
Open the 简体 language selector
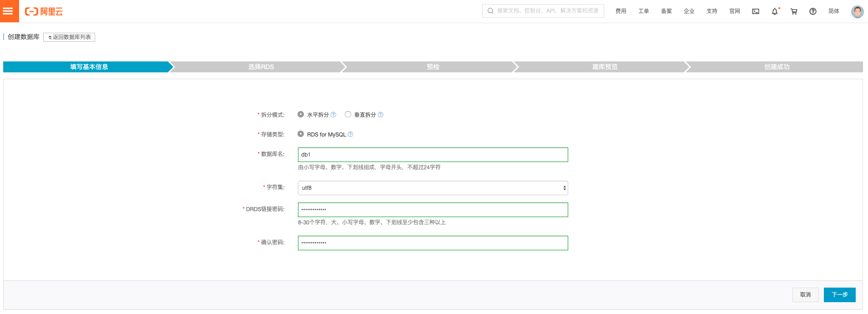pos(833,11)
